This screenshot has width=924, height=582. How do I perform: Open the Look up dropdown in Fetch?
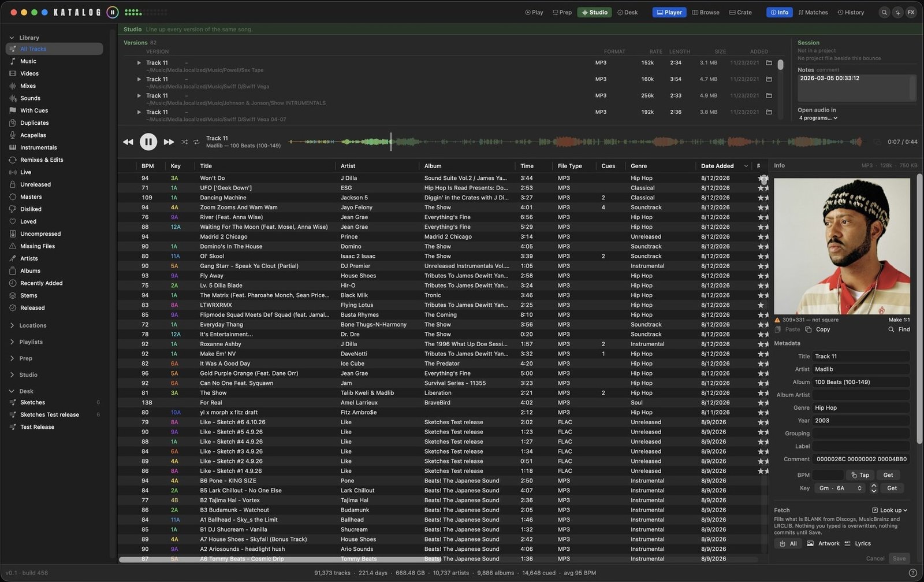(x=890, y=510)
